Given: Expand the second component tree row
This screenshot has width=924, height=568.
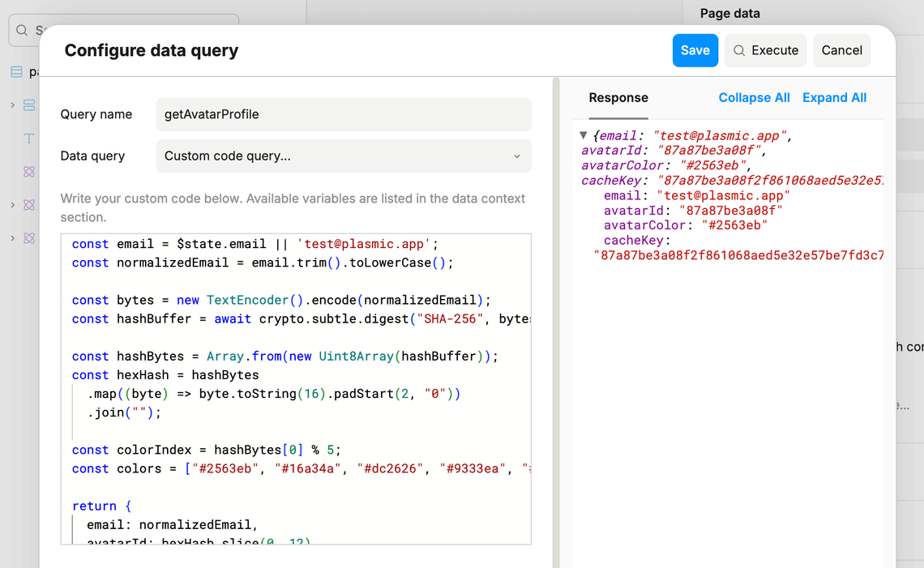Looking at the screenshot, I should click(x=12, y=205).
